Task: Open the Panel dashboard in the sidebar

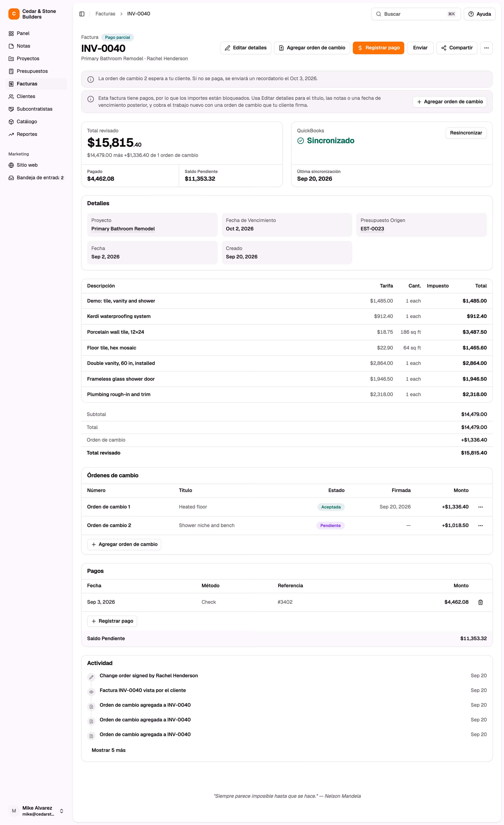Action: (36, 33)
